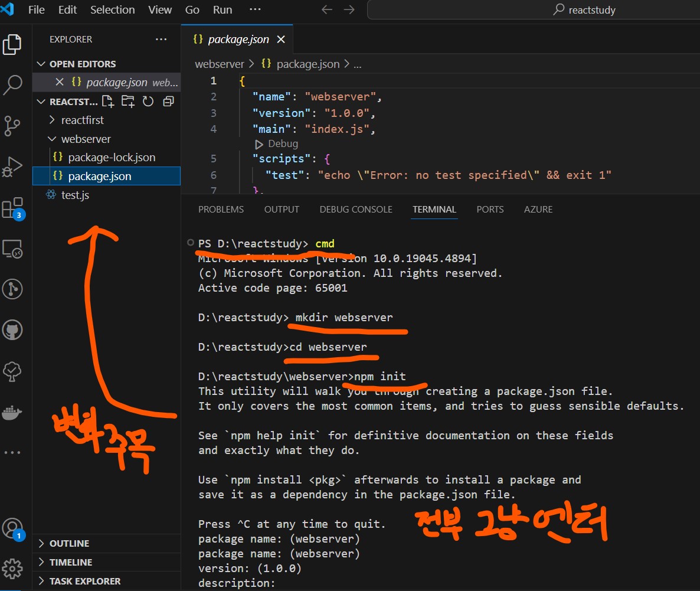Select the TERMINAL panel tab
The width and height of the screenshot is (700, 591).
[x=434, y=210]
